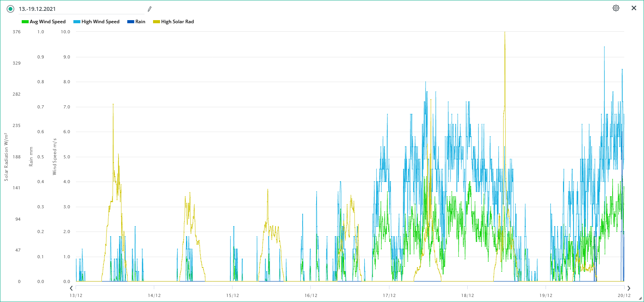
Task: Click the dark blue Rain color swatch
Action: click(x=131, y=22)
